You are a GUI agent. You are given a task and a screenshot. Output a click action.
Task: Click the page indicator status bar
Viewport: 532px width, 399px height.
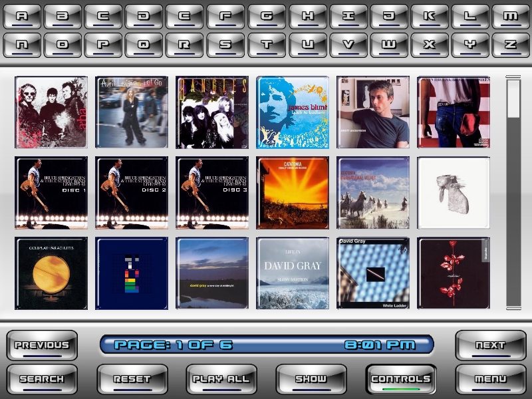click(267, 344)
